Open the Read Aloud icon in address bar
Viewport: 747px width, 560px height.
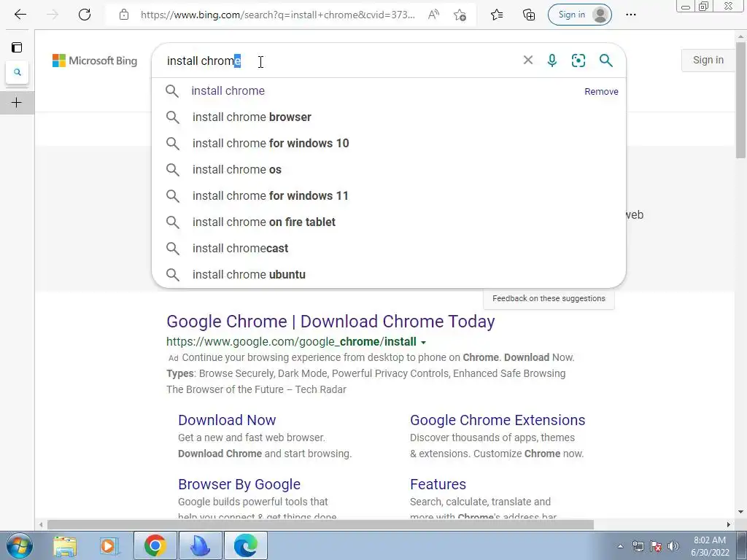(x=433, y=15)
